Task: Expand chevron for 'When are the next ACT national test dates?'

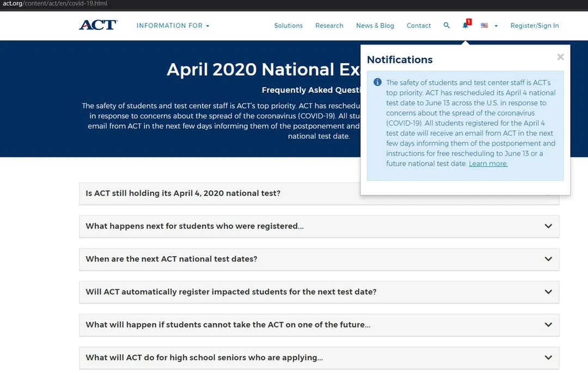Action: point(548,259)
